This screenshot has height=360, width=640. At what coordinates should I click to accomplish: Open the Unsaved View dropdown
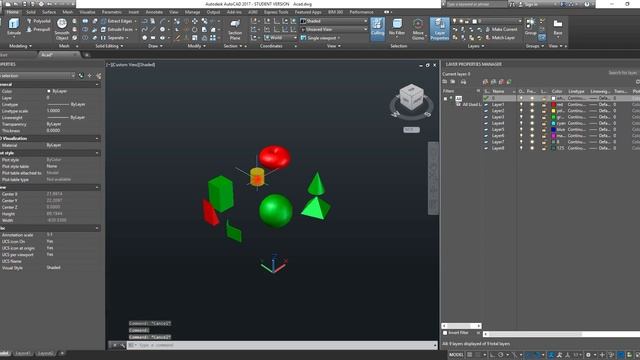pos(333,29)
